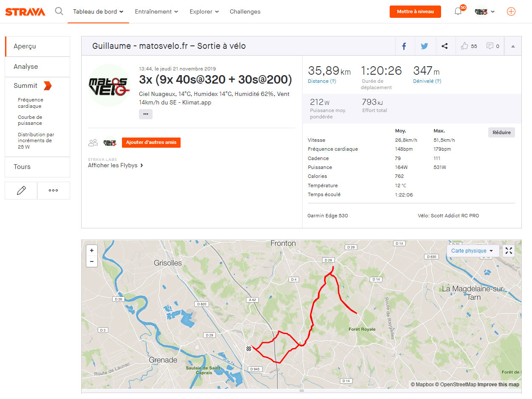532x399 pixels.
Task: Open the Analyse sidebar tab
Action: tap(37, 67)
